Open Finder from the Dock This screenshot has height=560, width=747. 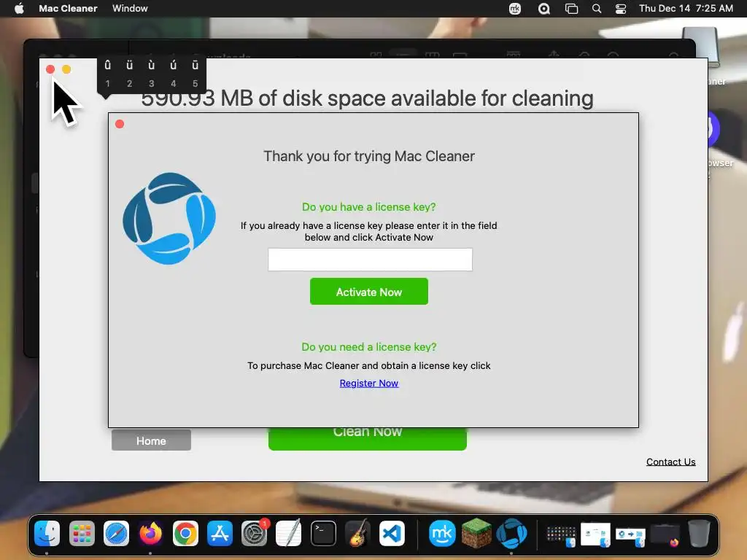(x=47, y=533)
